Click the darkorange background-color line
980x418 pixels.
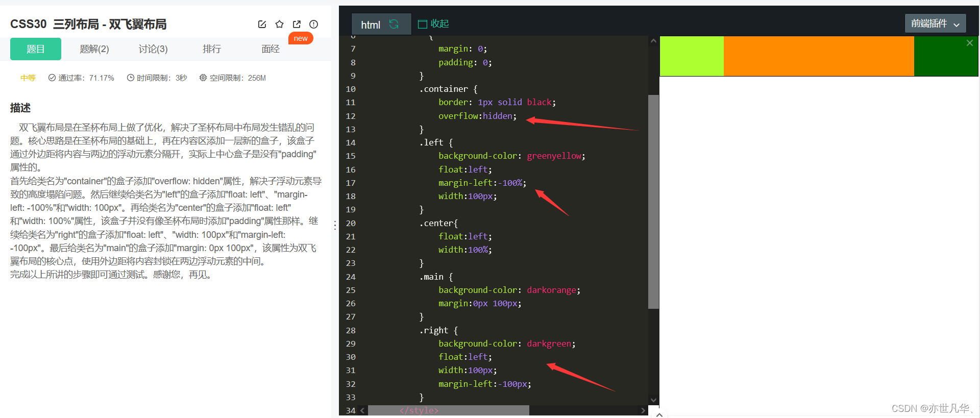[x=509, y=290]
